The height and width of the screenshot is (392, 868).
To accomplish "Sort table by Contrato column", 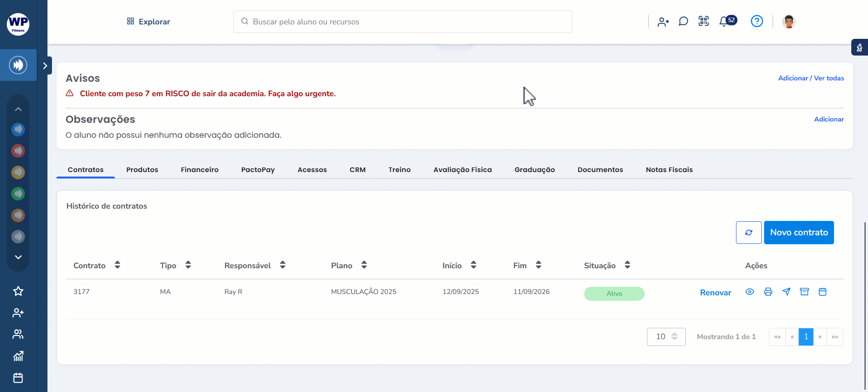I will click(117, 265).
